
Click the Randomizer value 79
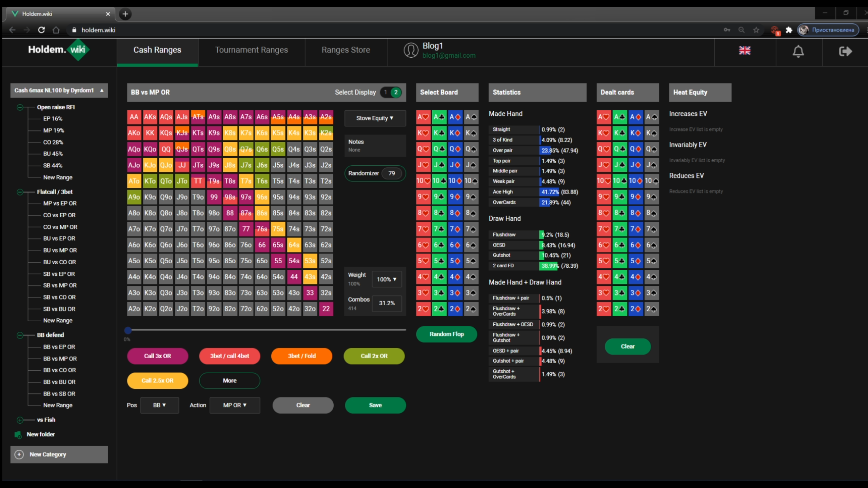click(392, 173)
